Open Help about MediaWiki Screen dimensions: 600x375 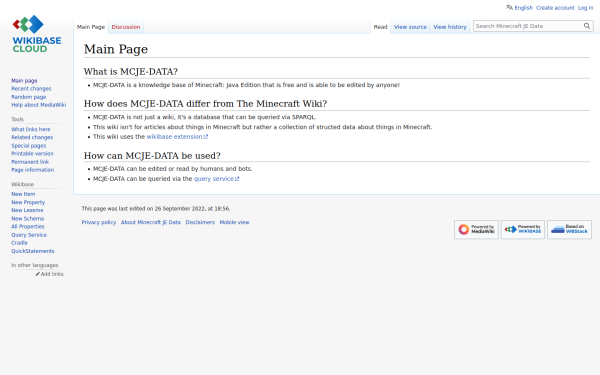click(38, 105)
